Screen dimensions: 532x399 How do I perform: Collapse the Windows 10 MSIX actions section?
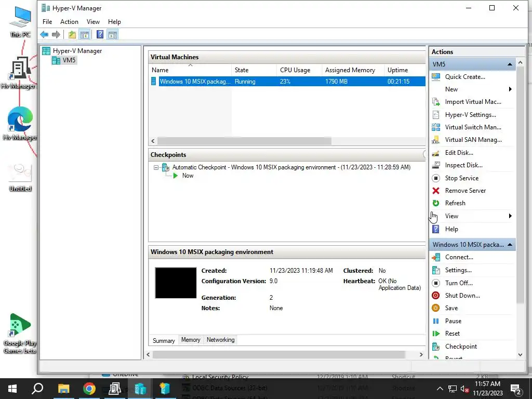pos(510,245)
